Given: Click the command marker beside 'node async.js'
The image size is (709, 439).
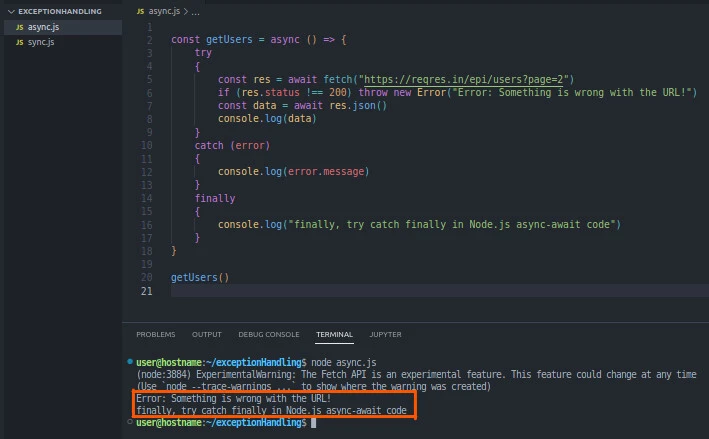Looking at the screenshot, I should point(132,361).
